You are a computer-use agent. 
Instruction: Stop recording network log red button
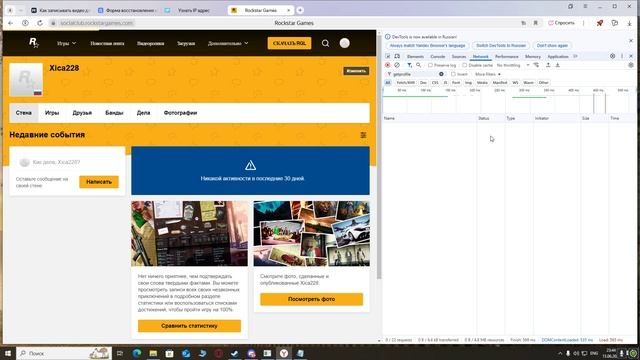pyautogui.click(x=388, y=65)
